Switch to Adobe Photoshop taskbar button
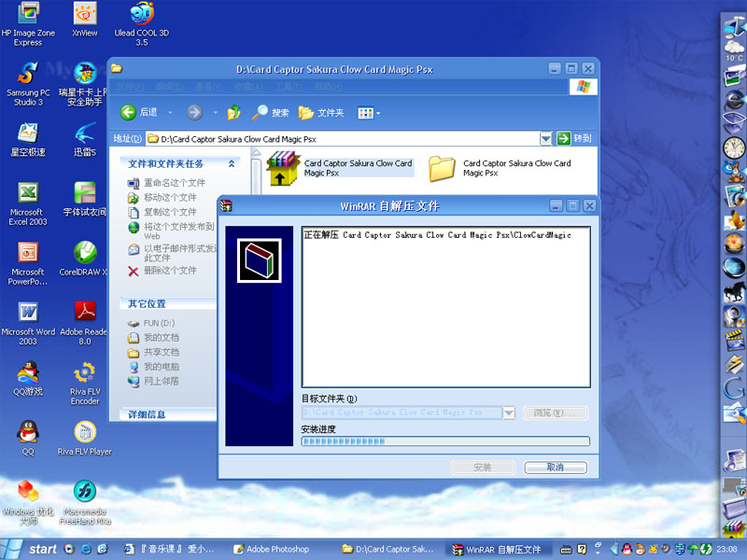This screenshot has width=747, height=560. click(x=272, y=549)
